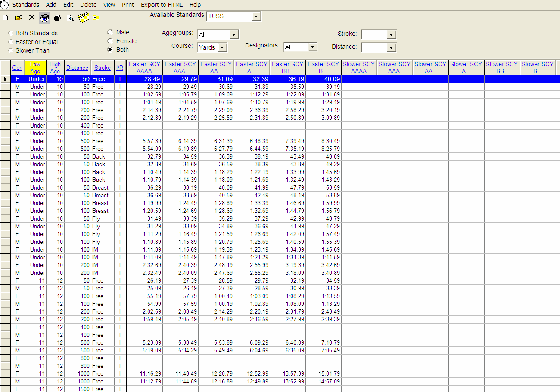Image resolution: width=560 pixels, height=392 pixels.
Task: Click the folder-up export icon
Action: click(x=96, y=17)
